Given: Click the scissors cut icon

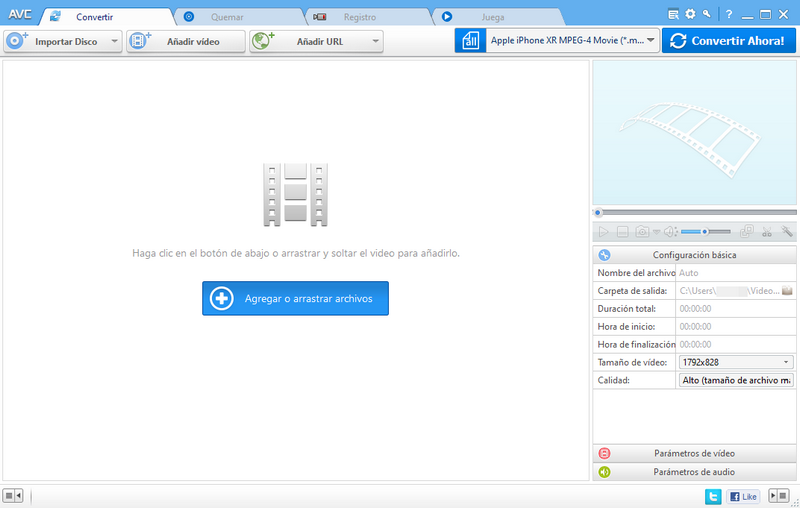Looking at the screenshot, I should [767, 232].
